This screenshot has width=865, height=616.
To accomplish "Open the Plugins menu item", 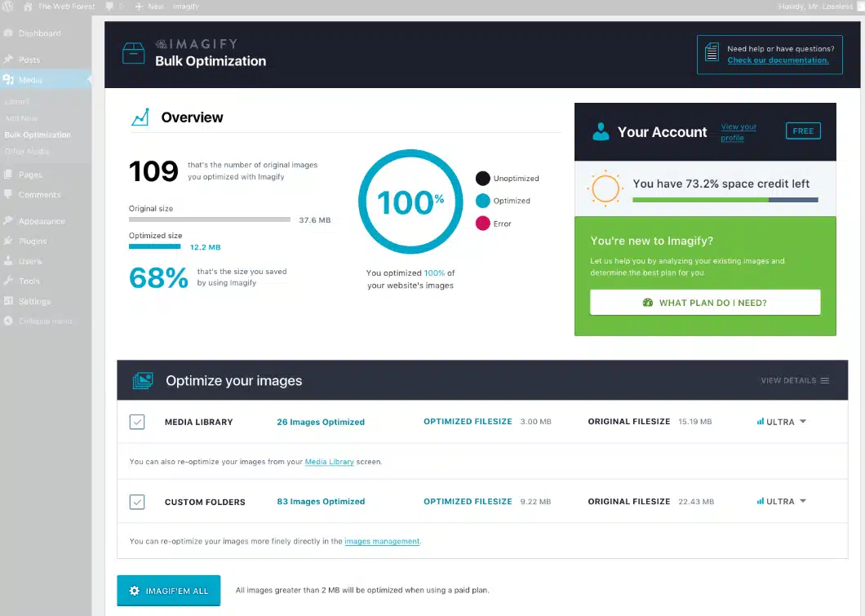I will pos(33,241).
